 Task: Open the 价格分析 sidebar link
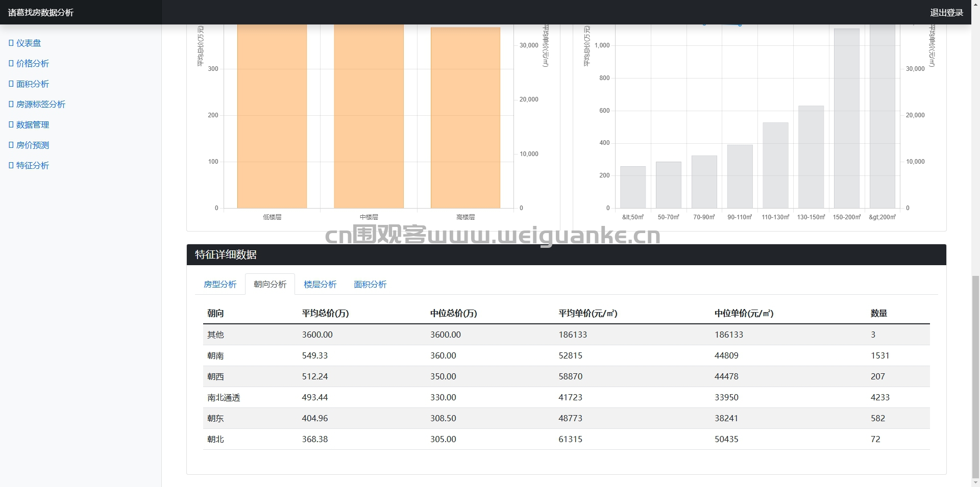29,64
